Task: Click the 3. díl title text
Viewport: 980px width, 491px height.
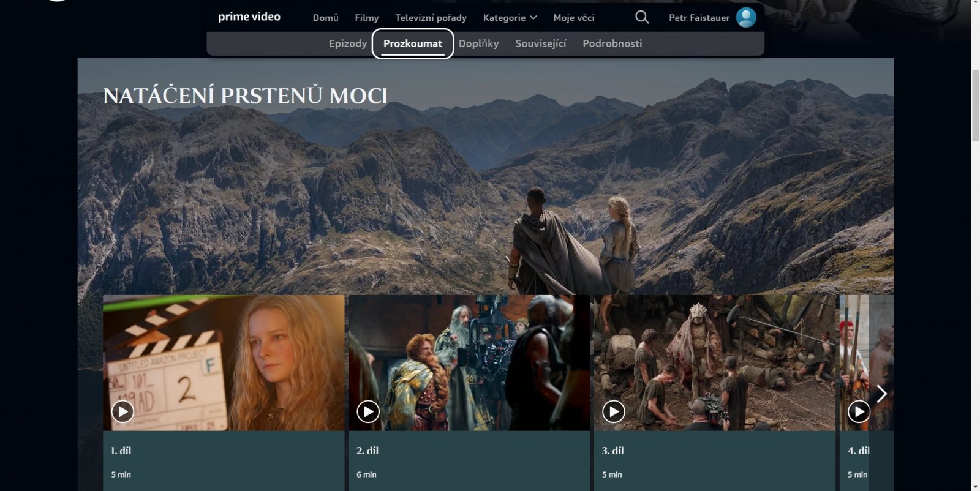Action: pyautogui.click(x=613, y=451)
